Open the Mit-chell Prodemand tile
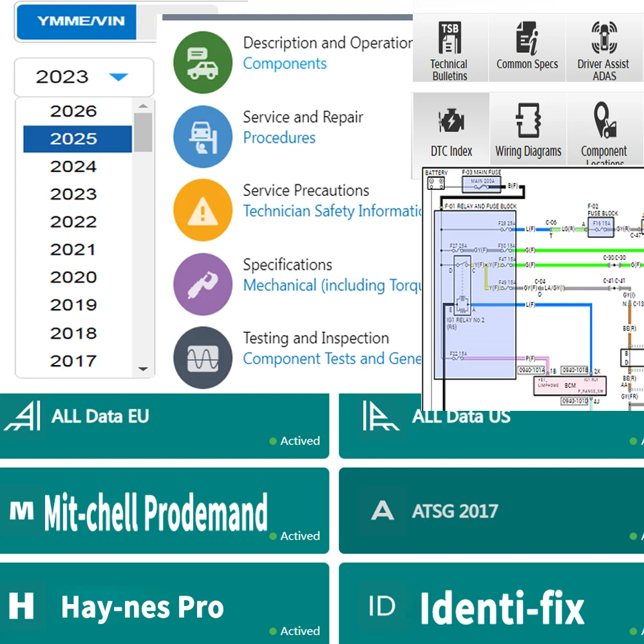 pyautogui.click(x=164, y=511)
